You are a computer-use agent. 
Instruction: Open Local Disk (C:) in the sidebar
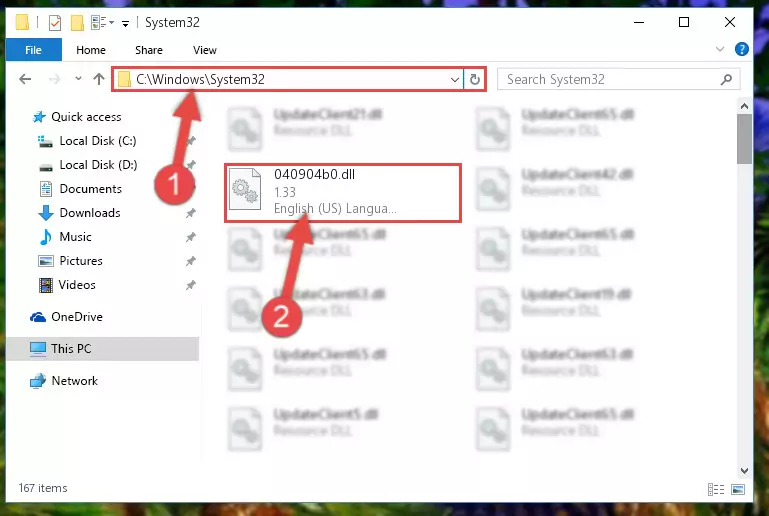pos(98,141)
